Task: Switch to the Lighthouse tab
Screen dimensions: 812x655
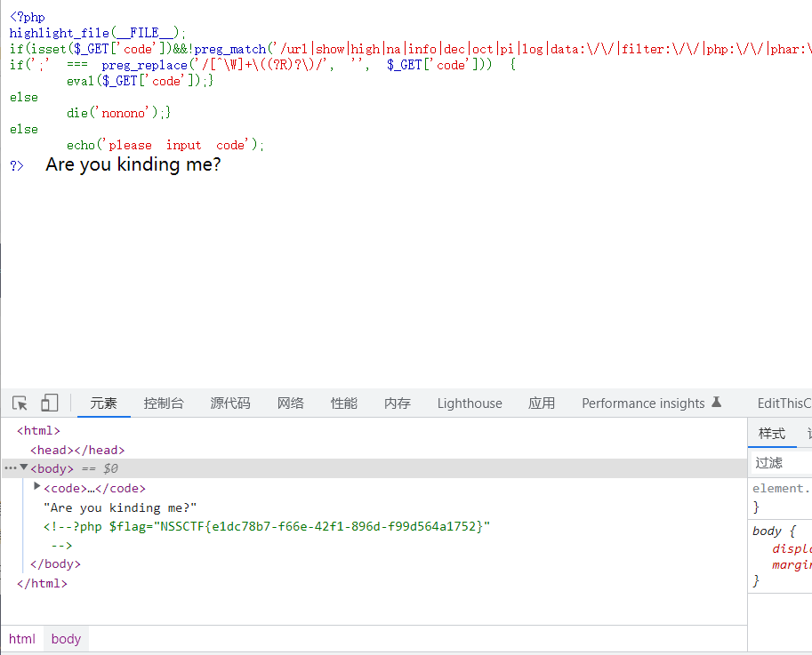Action: coord(470,403)
